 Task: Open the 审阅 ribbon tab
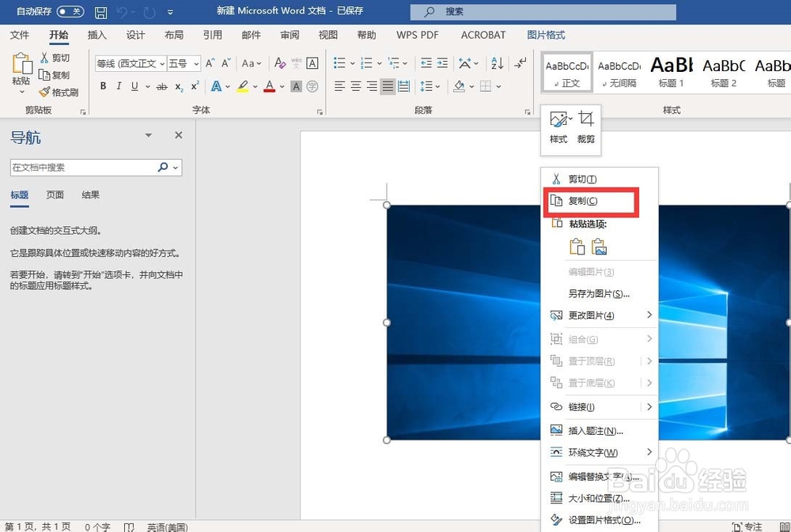(x=290, y=35)
